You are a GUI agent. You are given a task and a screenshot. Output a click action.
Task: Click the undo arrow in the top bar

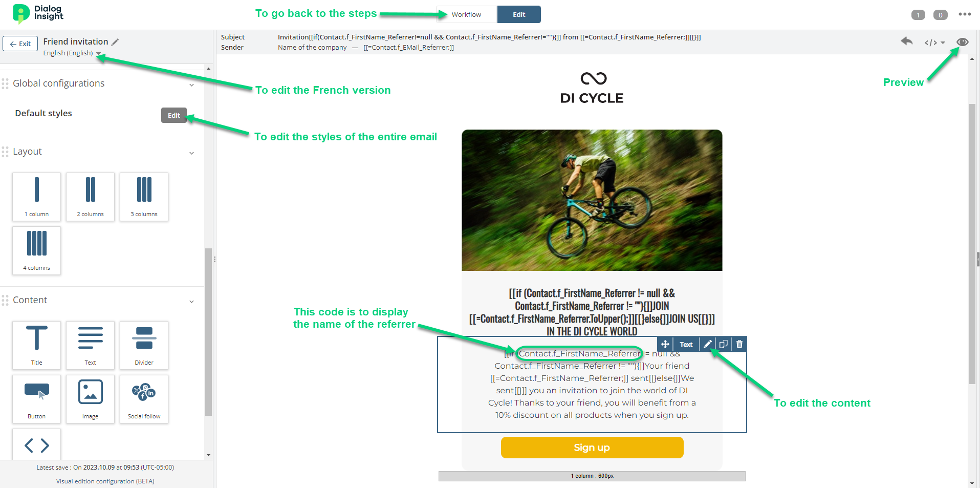point(907,41)
